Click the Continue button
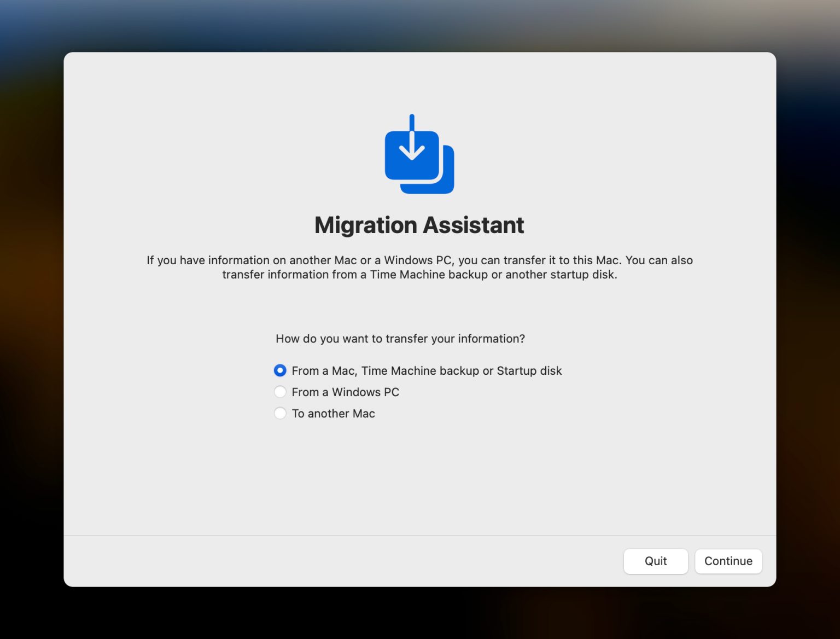Screen dimensions: 840x639 [728, 561]
